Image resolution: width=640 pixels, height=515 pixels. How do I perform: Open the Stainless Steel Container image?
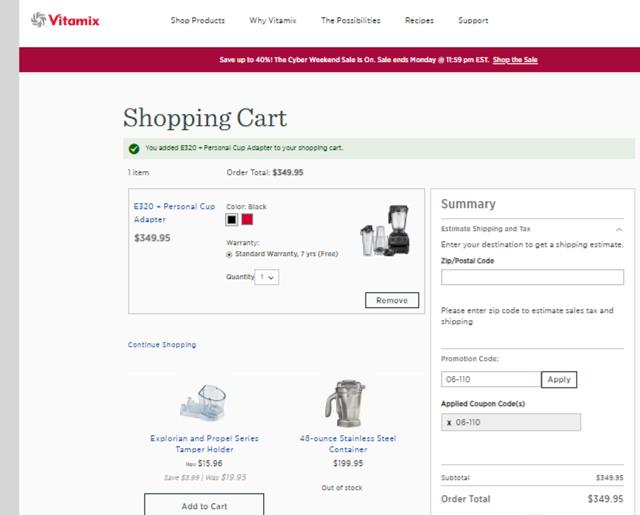tap(347, 401)
